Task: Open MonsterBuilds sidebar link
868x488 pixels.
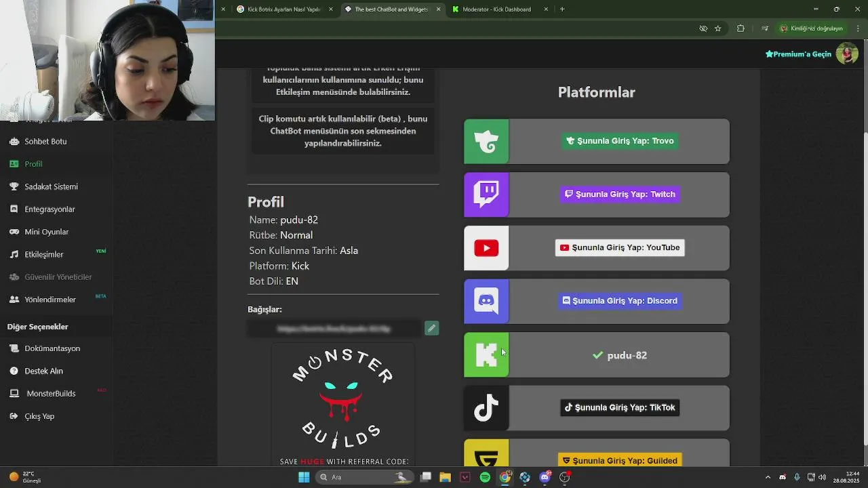Action: (51, 394)
